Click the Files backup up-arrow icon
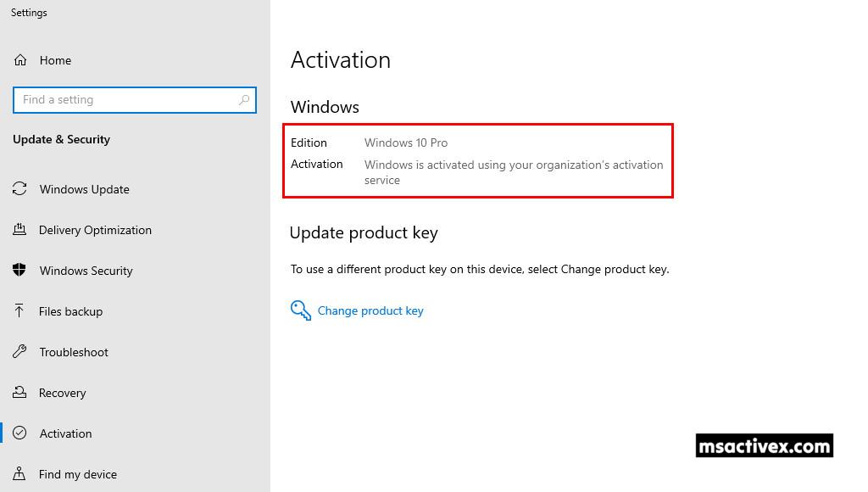This screenshot has width=868, height=492. pos(19,311)
